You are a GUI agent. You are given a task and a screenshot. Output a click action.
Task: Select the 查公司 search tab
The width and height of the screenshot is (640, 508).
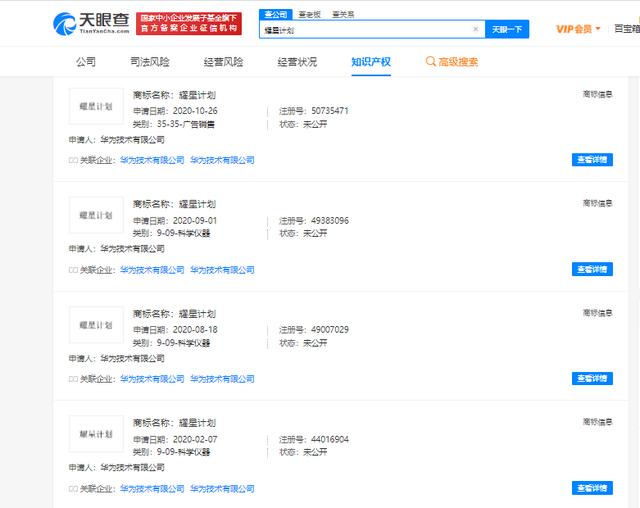pyautogui.click(x=276, y=14)
